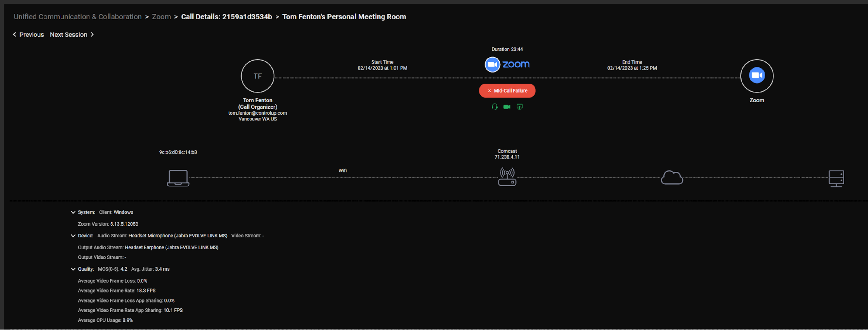Screen dimensions: 868x330
Task: Click Average Video Frame Loss 0.0%
Action: pos(112,281)
